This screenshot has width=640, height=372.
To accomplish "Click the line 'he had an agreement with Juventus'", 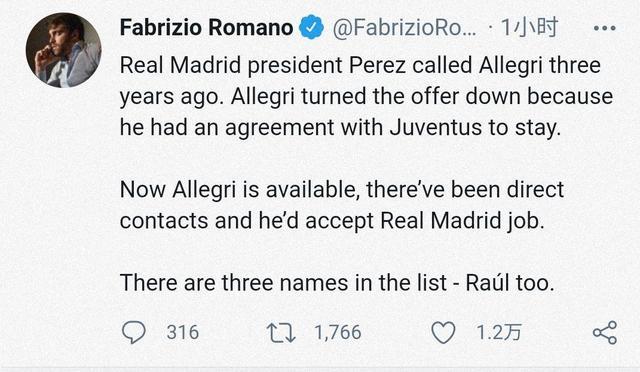I will 340,128.
